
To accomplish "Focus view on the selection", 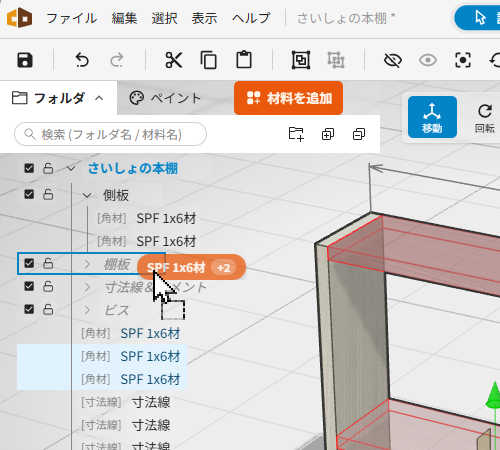I will pyautogui.click(x=463, y=60).
